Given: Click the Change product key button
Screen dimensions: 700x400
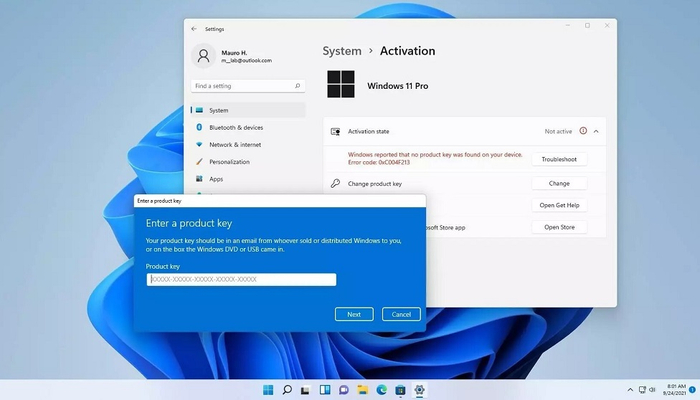Looking at the screenshot, I should 559,183.
